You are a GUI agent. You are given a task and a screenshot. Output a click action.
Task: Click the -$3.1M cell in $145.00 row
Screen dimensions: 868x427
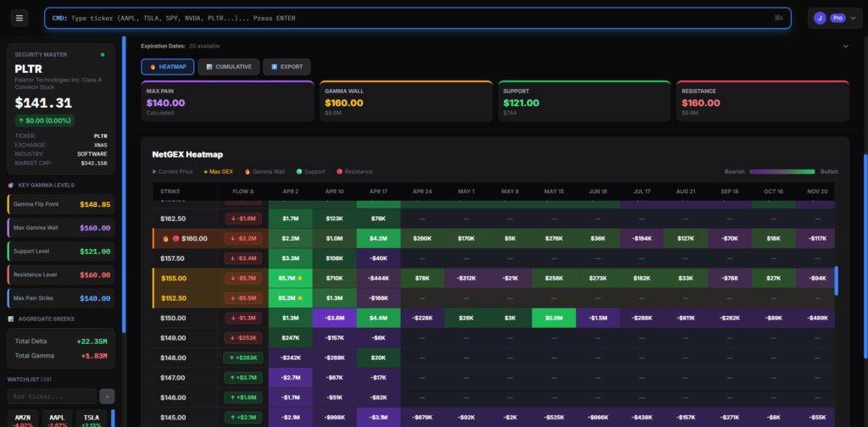coord(378,418)
